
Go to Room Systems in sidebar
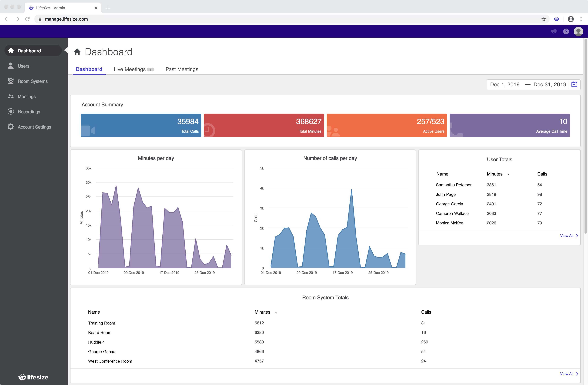point(33,81)
